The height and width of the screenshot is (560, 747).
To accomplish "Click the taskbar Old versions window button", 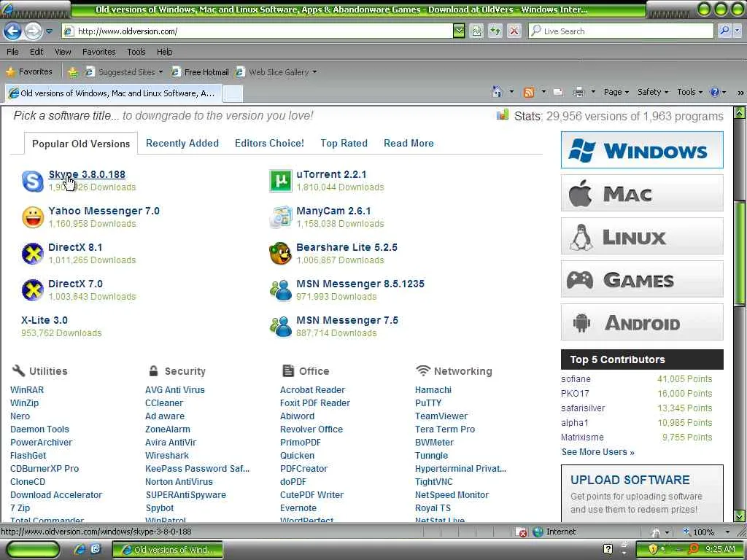I will click(168, 550).
